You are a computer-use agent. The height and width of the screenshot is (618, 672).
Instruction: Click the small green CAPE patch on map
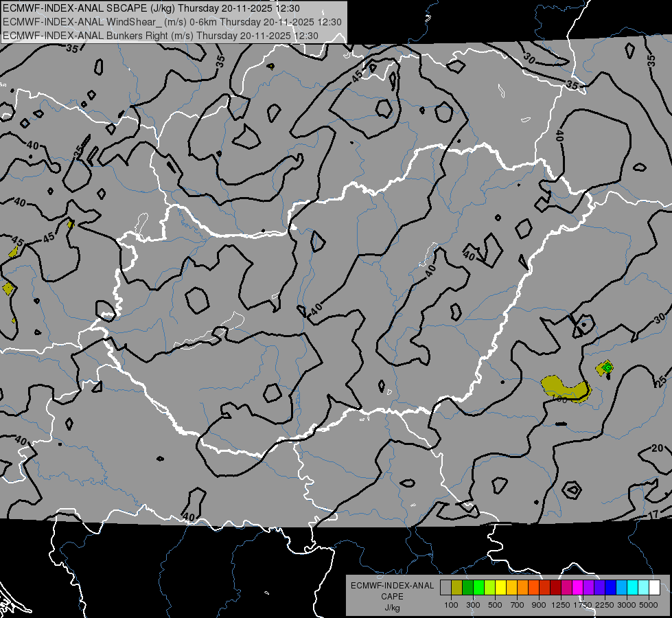tap(607, 367)
